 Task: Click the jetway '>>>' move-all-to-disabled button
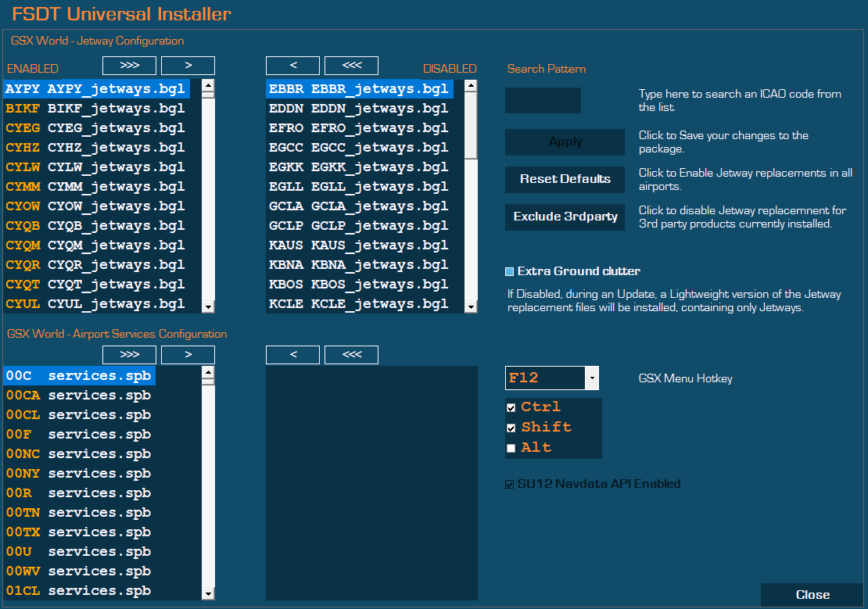(130, 66)
